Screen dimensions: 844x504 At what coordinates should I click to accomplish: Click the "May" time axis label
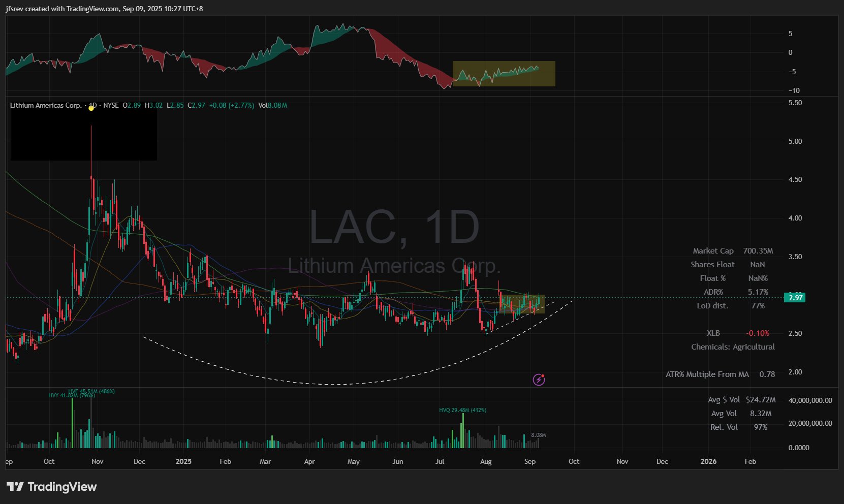click(353, 461)
